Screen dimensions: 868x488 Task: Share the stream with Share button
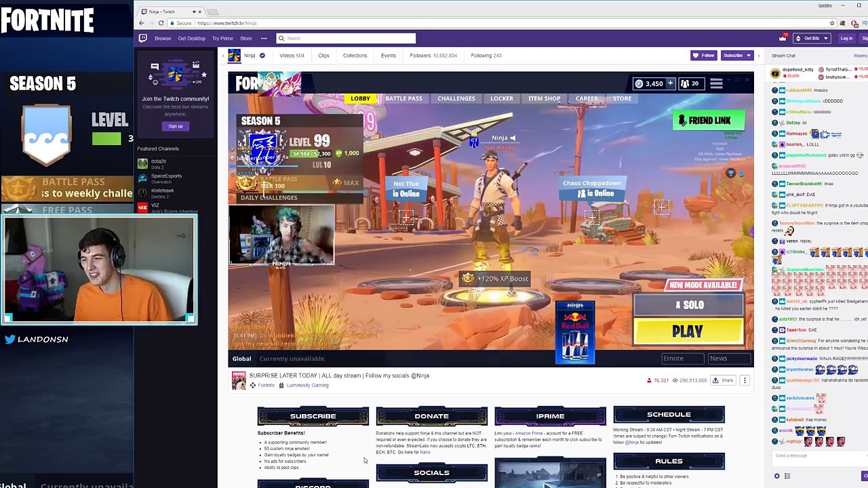tap(723, 380)
